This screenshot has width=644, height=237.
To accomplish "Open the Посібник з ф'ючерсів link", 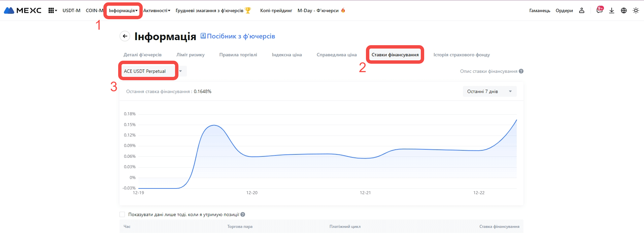I will point(238,36).
